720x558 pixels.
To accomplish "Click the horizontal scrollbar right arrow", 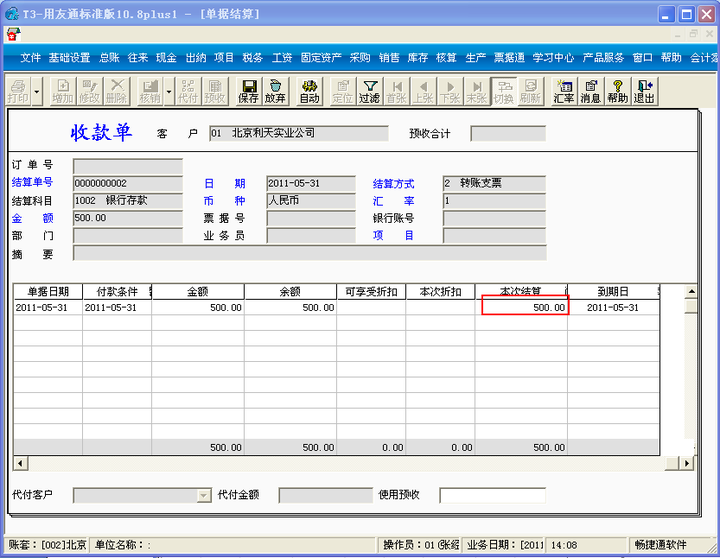I will pyautogui.click(x=686, y=463).
